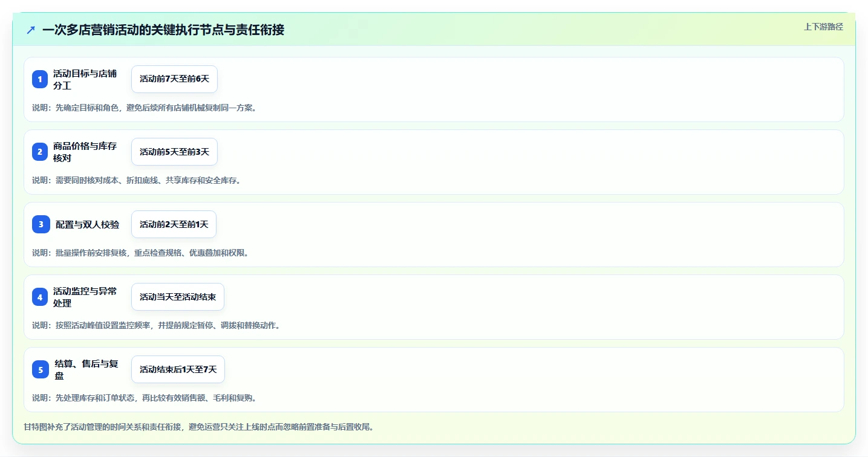Select the 活动前7天至前6天 time chip
Screen dimensions: 868x457
tap(174, 79)
